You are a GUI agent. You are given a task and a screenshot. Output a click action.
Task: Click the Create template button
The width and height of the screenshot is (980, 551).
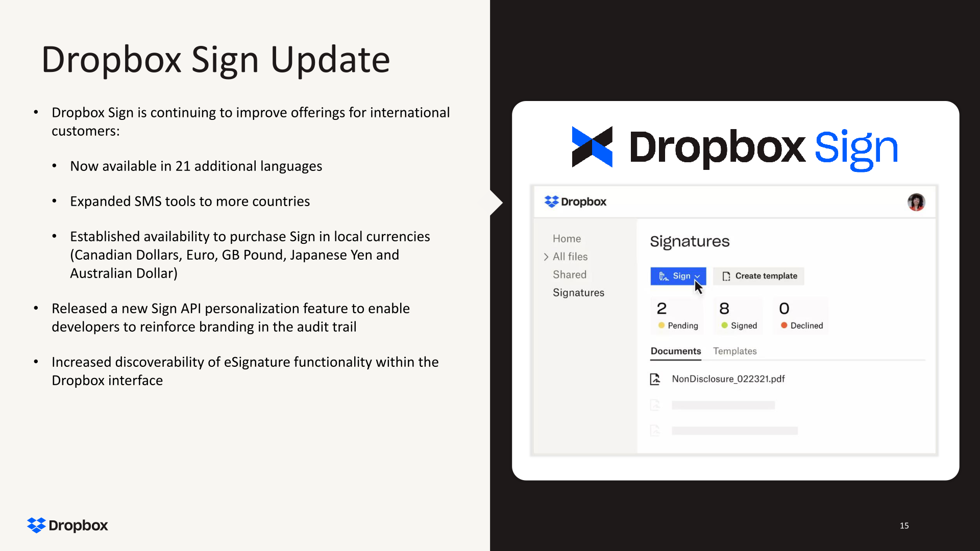coord(759,275)
